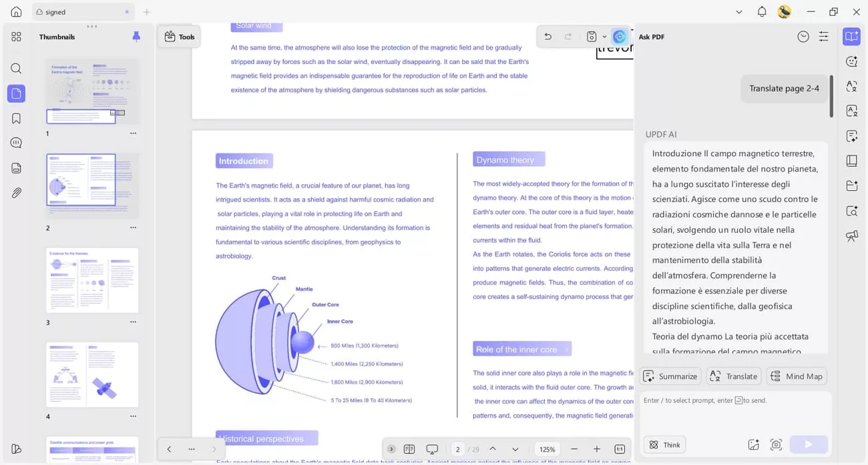868x465 pixels.
Task: Toggle two-page layout view in bottom bar
Action: click(409, 449)
